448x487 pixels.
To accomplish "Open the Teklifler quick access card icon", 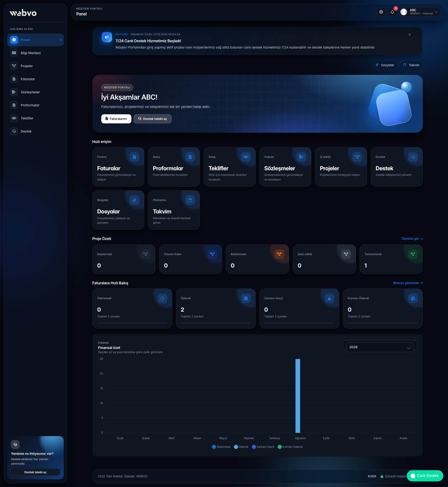I will [x=246, y=157].
